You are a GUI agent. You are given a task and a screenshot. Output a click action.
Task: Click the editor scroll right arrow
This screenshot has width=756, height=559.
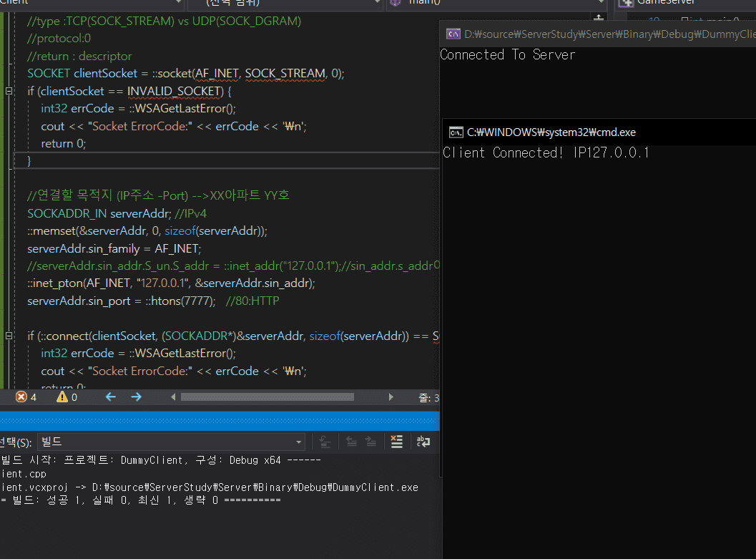(391, 397)
